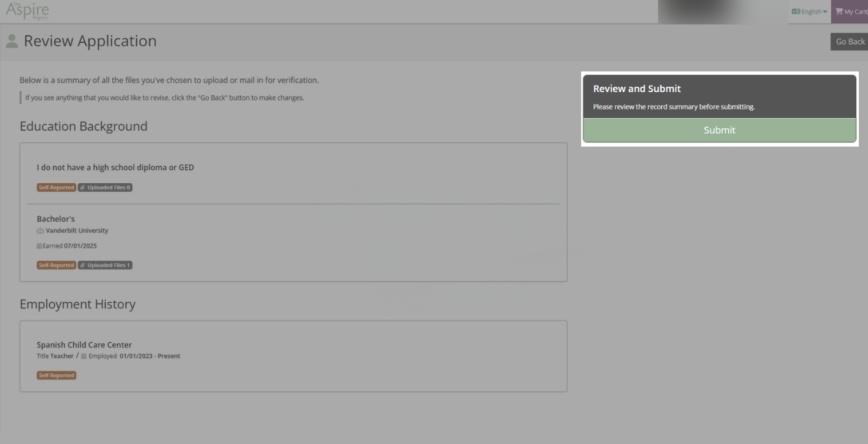Click the user icon beside Review Application
The image size is (868, 444).
[x=12, y=41]
